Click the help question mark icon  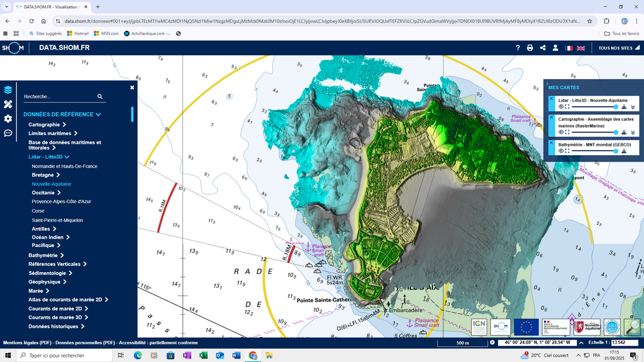518,48
